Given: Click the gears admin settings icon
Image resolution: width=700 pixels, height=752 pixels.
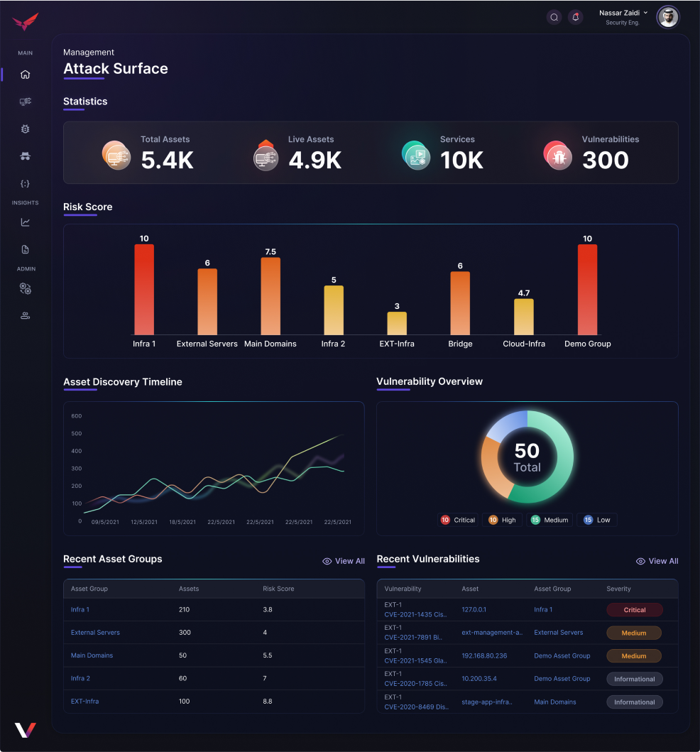Looking at the screenshot, I should pyautogui.click(x=26, y=289).
